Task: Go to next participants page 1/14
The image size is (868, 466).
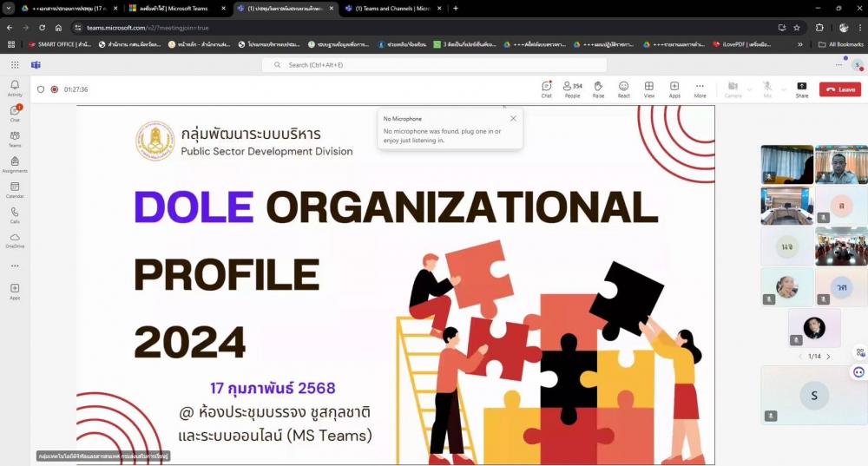Action: click(x=828, y=357)
